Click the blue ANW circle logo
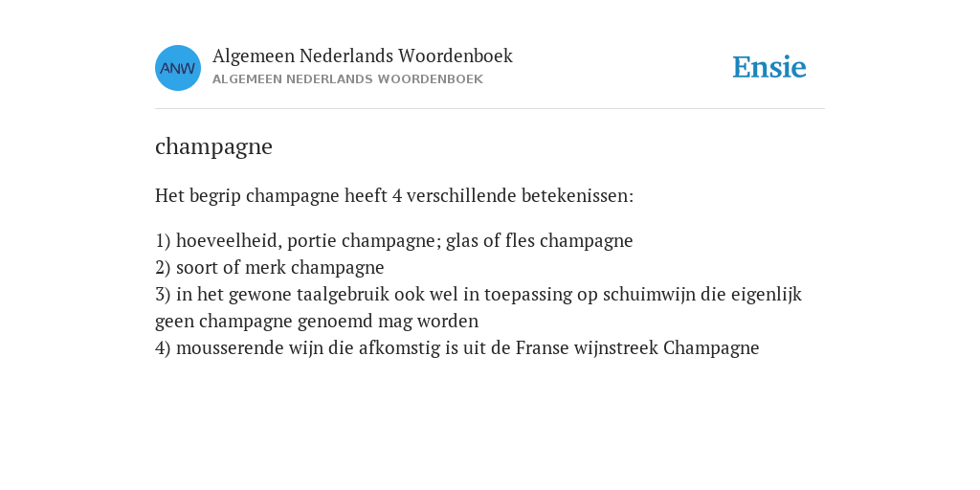Image resolution: width=980 pixels, height=490 pixels. point(178,68)
